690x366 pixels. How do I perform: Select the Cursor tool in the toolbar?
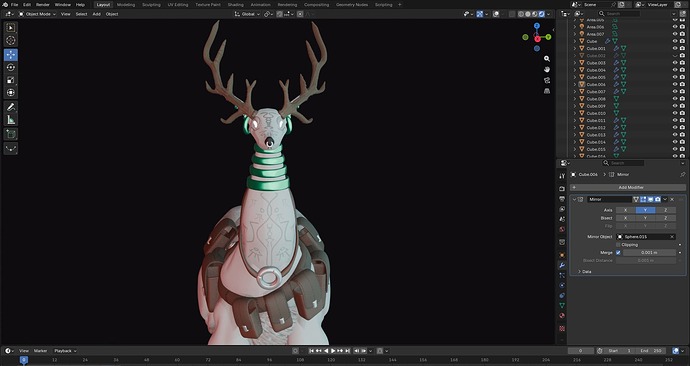coord(11,40)
